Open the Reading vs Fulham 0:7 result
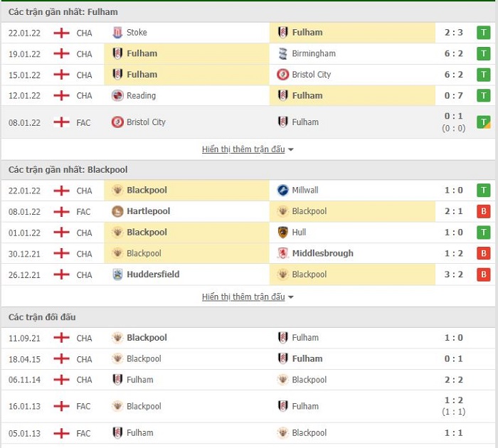498x448 pixels. tap(453, 95)
